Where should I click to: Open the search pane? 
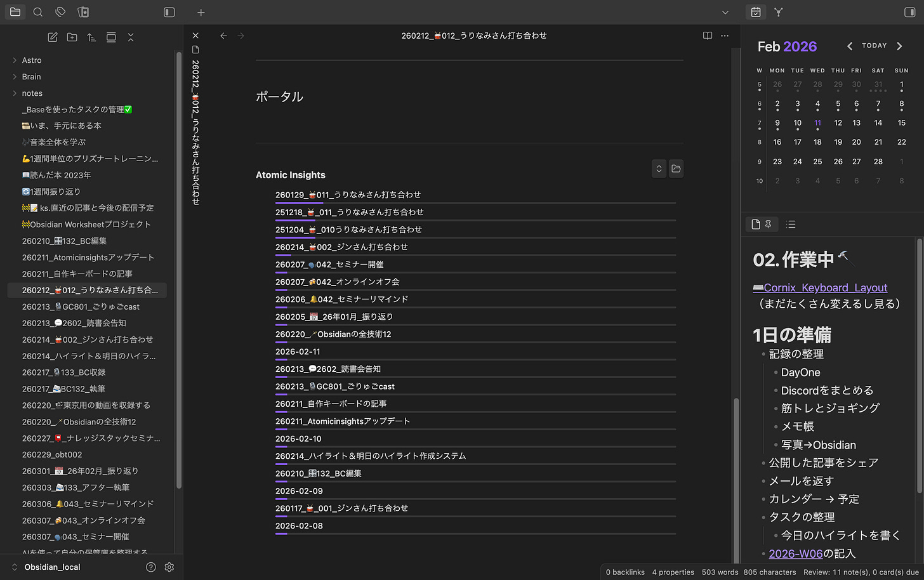click(38, 12)
